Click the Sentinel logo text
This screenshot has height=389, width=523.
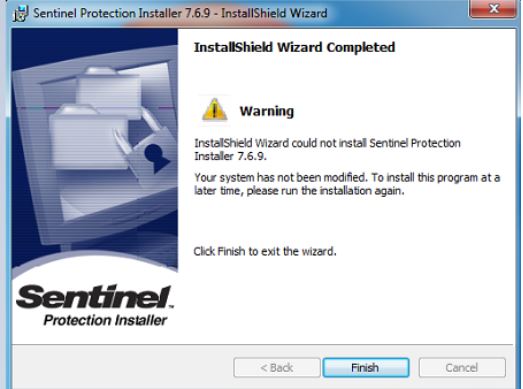click(x=94, y=296)
